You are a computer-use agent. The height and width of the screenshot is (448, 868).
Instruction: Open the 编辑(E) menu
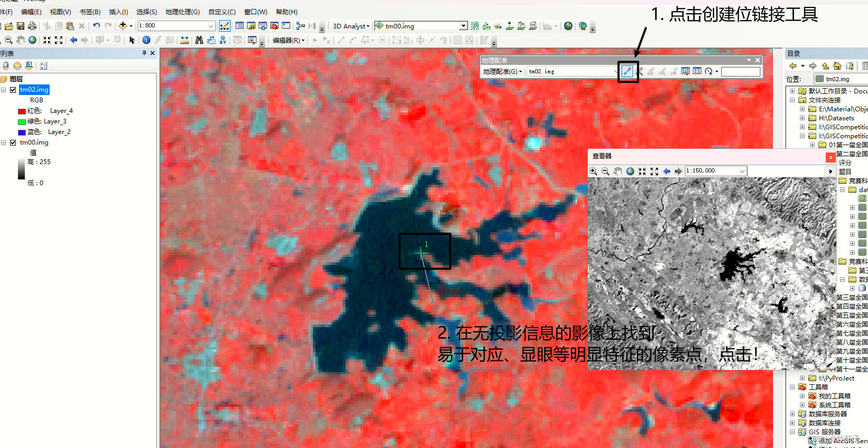tap(31, 12)
